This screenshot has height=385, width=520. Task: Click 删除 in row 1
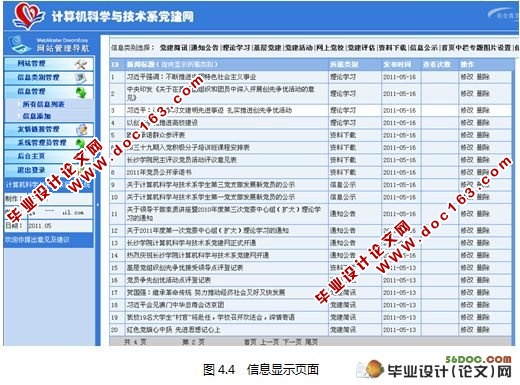483,77
